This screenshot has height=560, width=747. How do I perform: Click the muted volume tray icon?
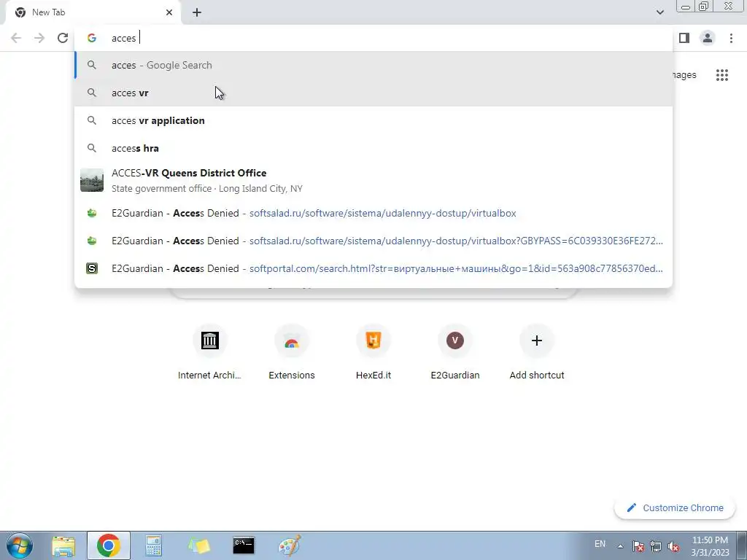point(673,546)
